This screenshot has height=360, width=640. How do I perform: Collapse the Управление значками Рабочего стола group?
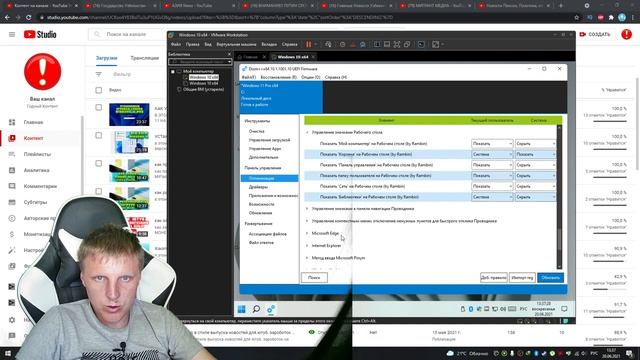(x=307, y=133)
